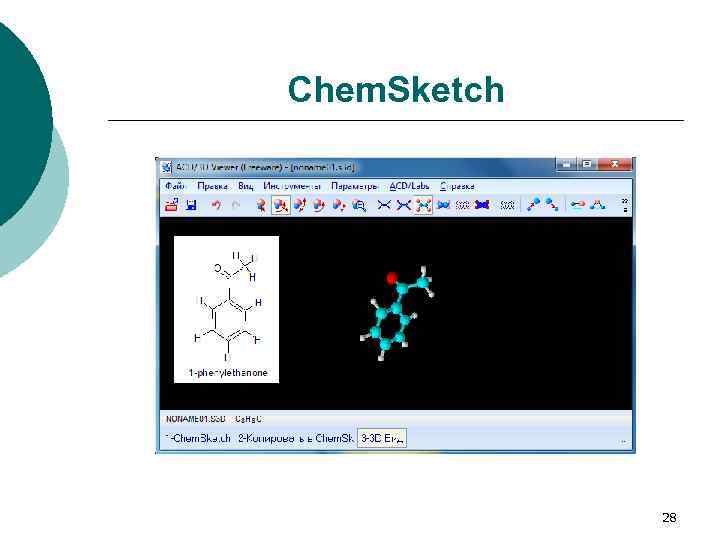Open the ACD/Labs menu
Image resolution: width=720 pixels, height=540 pixels.
click(x=409, y=186)
